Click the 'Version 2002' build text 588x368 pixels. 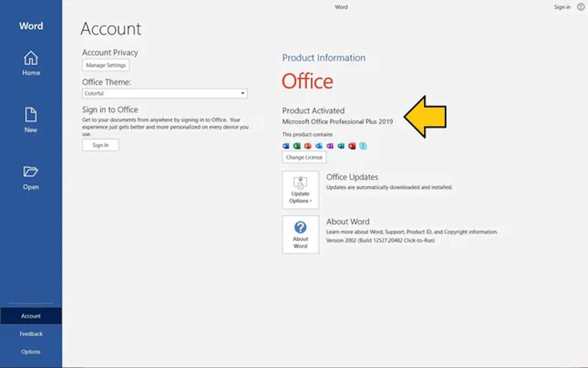tap(380, 240)
